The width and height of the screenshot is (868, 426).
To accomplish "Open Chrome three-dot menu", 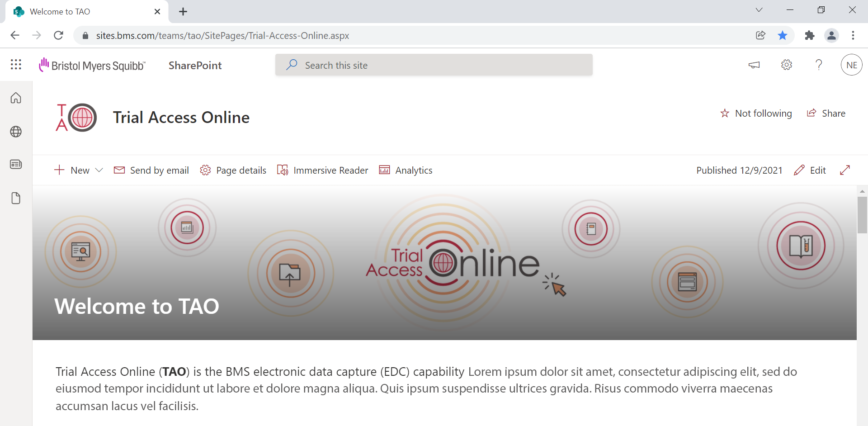I will pyautogui.click(x=853, y=35).
